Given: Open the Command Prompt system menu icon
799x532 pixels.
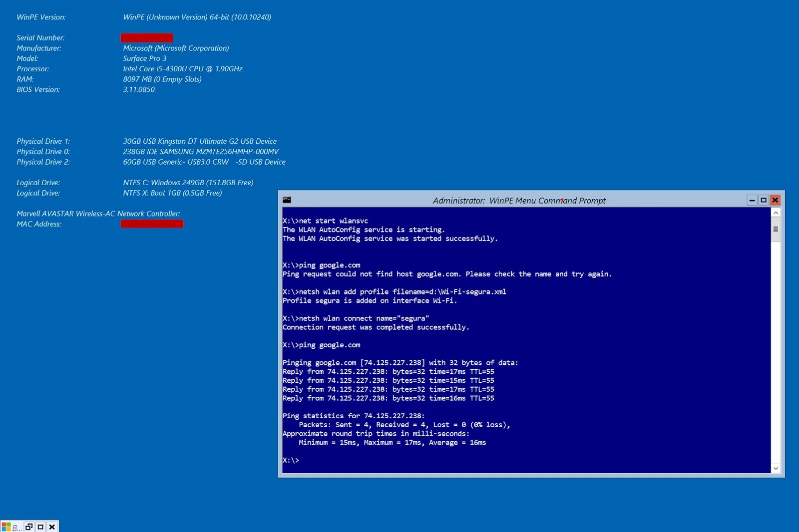Looking at the screenshot, I should [287, 200].
